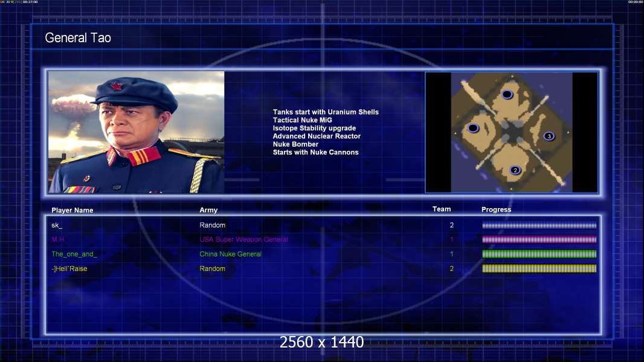The height and width of the screenshot is (362, 644).
Task: Click -]Hell`Raise yellow loading progress bar
Action: click(539, 268)
